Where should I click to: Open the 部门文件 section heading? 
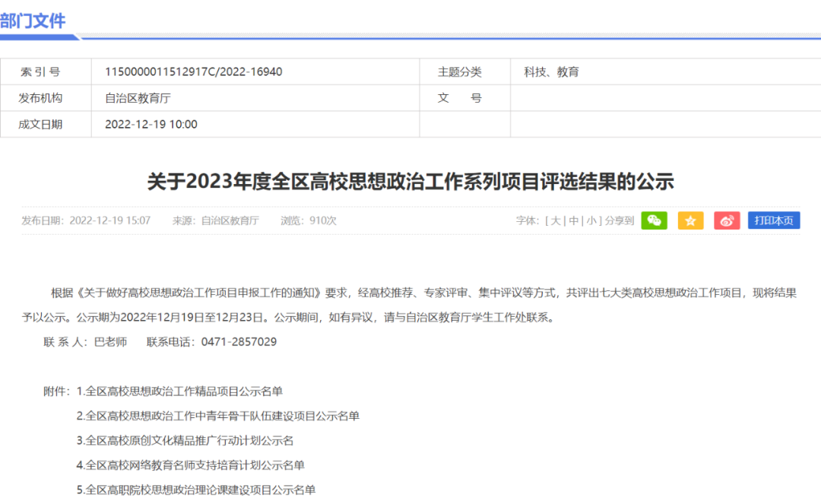33,21
